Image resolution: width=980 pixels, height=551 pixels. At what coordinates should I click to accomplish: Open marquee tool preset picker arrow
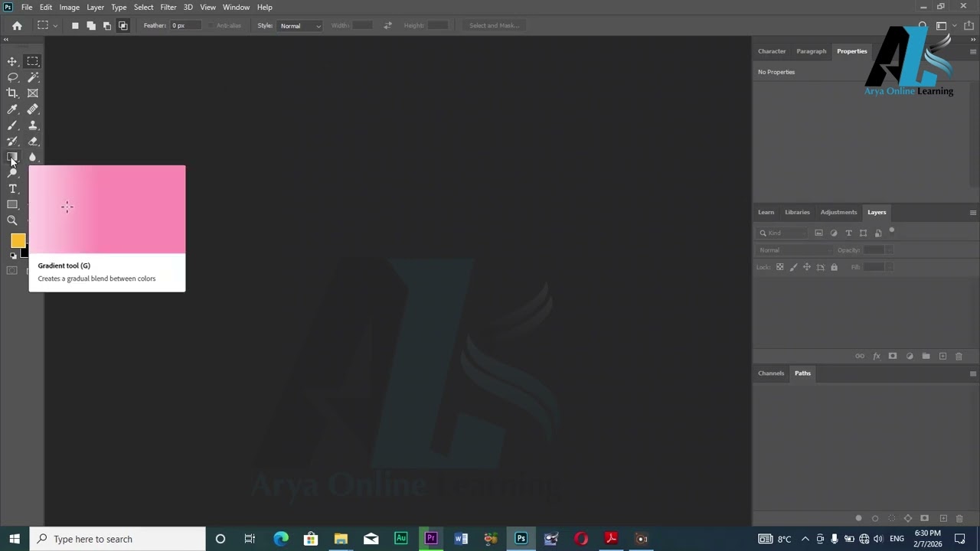55,26
